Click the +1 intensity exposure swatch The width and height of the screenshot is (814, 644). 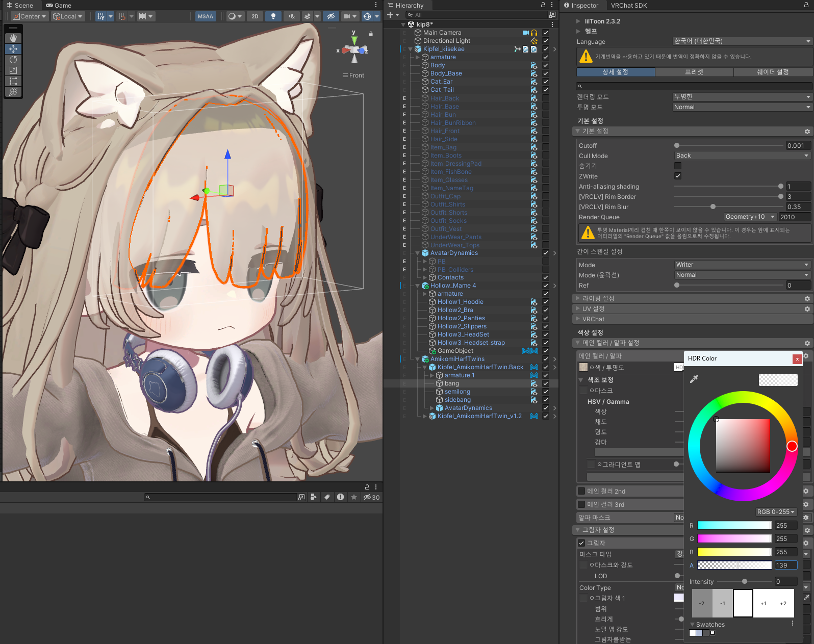point(763,603)
